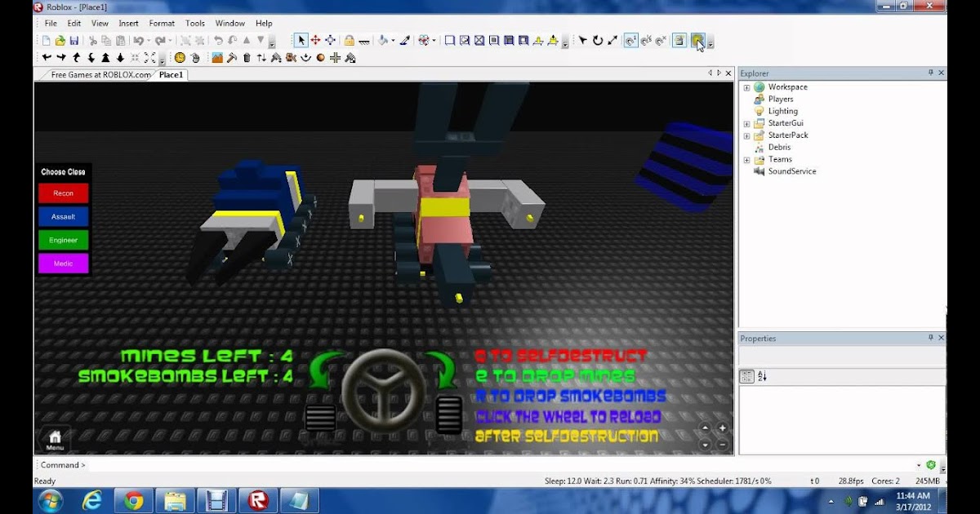The width and height of the screenshot is (980, 514).
Task: Redo the last undone action
Action: pos(160,41)
